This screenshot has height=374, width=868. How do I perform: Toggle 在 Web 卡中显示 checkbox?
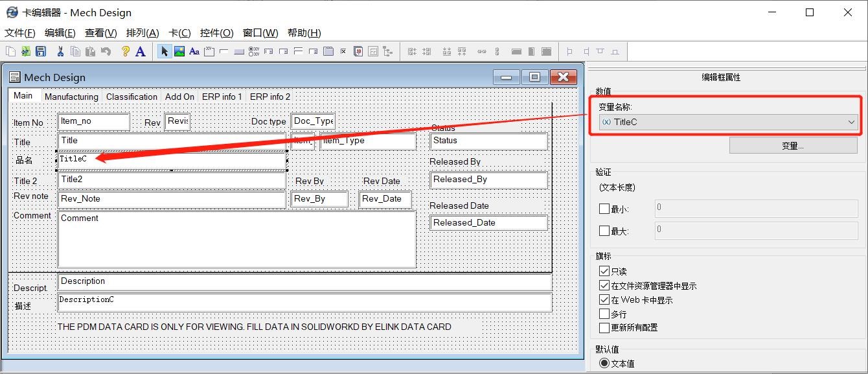pyautogui.click(x=604, y=299)
